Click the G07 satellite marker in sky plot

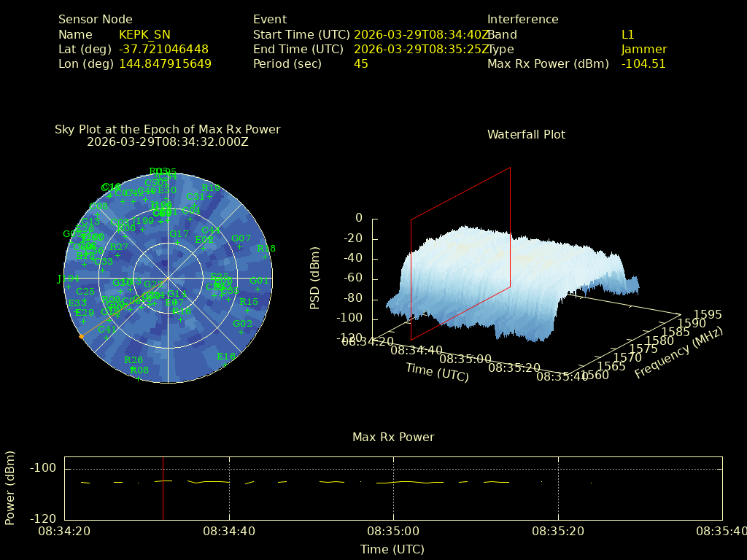[x=241, y=239]
